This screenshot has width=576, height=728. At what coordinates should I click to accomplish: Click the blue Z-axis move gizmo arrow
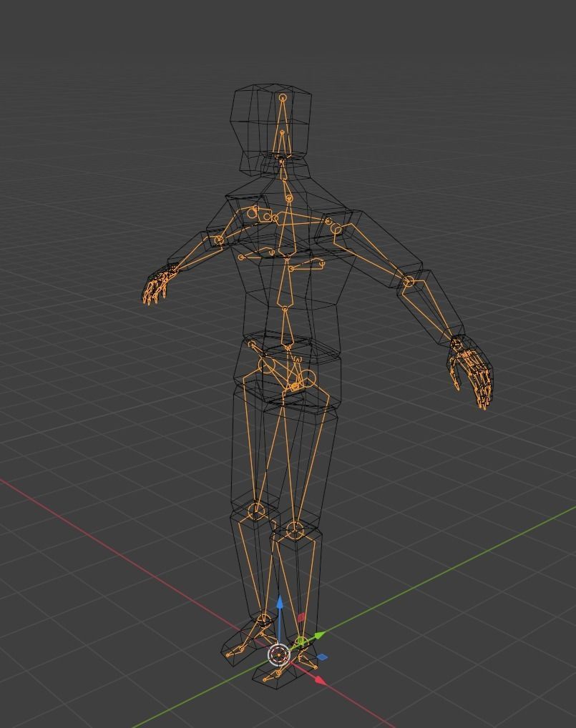pos(280,603)
